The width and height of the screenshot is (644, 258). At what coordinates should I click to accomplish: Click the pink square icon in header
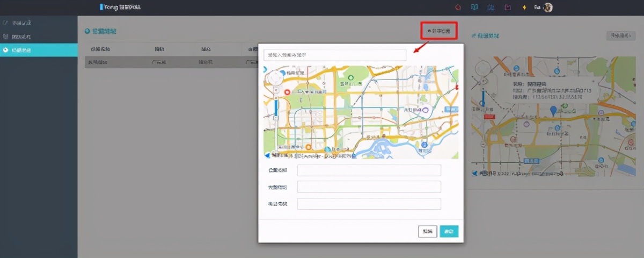click(x=507, y=8)
